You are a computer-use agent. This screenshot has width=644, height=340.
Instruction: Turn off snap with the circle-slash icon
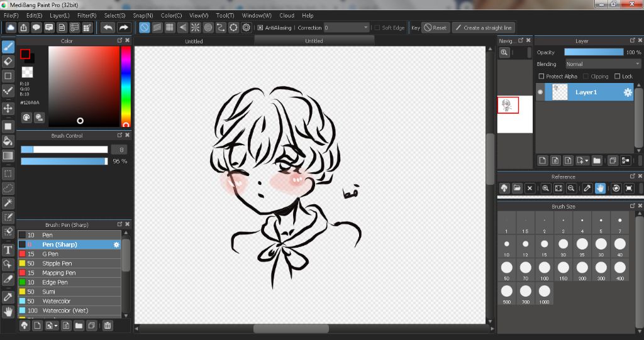pos(144,28)
